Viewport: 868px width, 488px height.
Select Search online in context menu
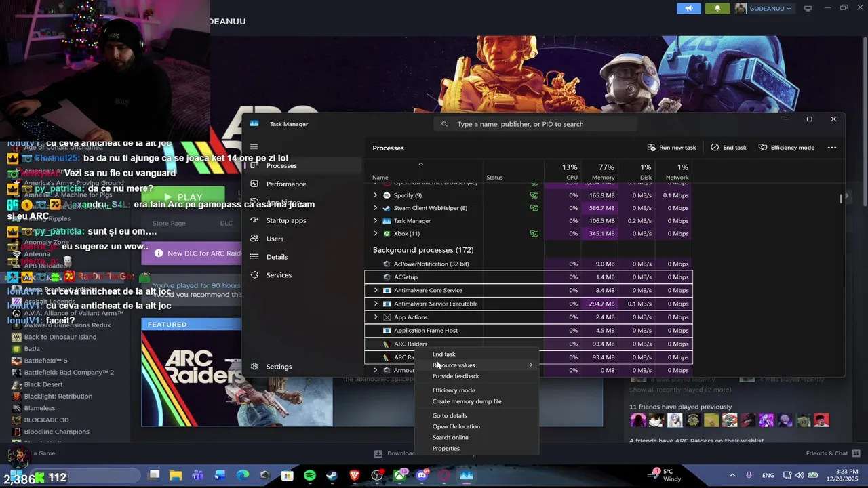(450, 437)
